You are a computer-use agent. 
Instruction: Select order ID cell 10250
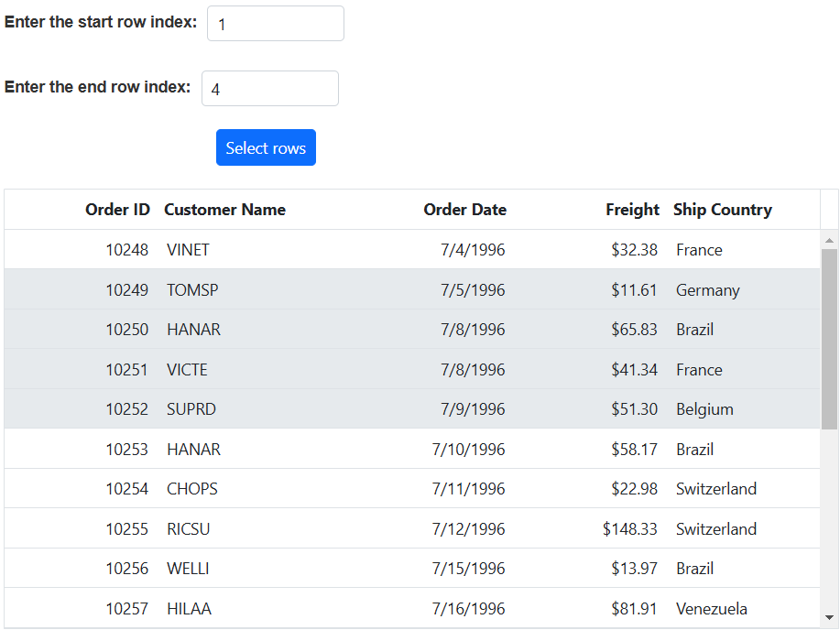coord(127,330)
